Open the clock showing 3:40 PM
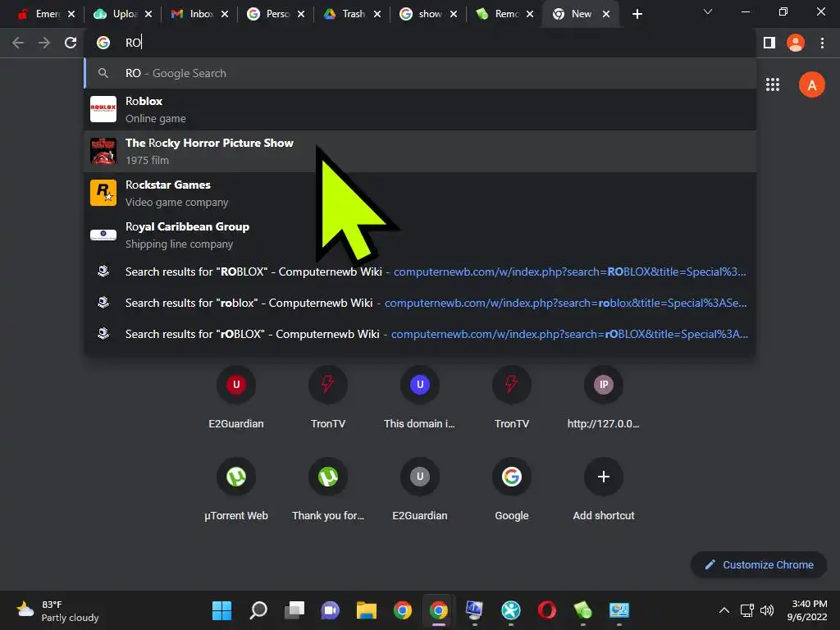840x630 pixels. (x=809, y=610)
